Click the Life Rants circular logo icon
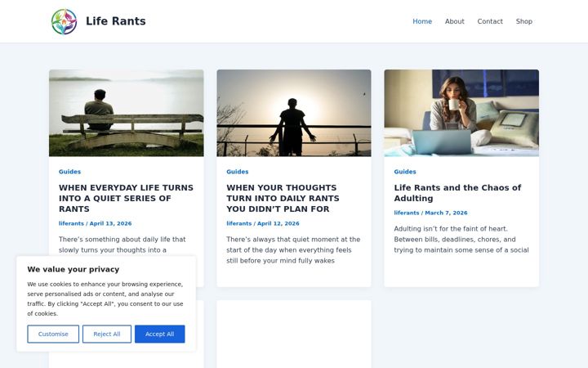Screen dimensions: 588x368 (65, 21)
